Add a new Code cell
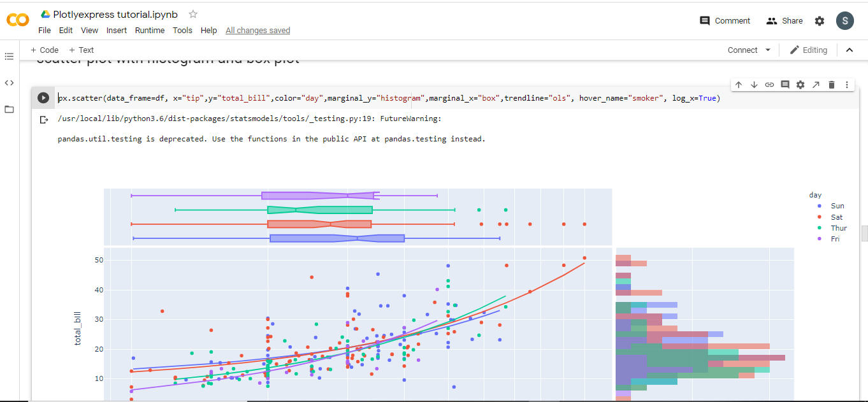The height and width of the screenshot is (402, 868). pos(44,50)
